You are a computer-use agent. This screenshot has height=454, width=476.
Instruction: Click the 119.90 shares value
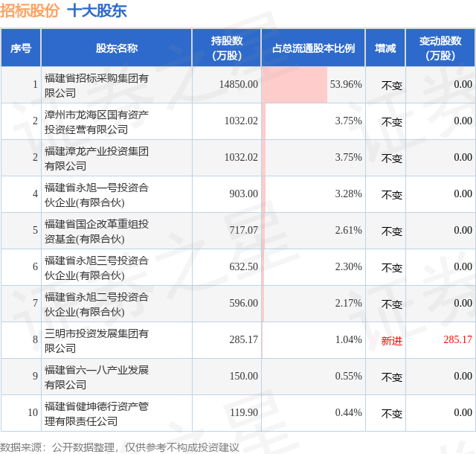[x=243, y=412]
